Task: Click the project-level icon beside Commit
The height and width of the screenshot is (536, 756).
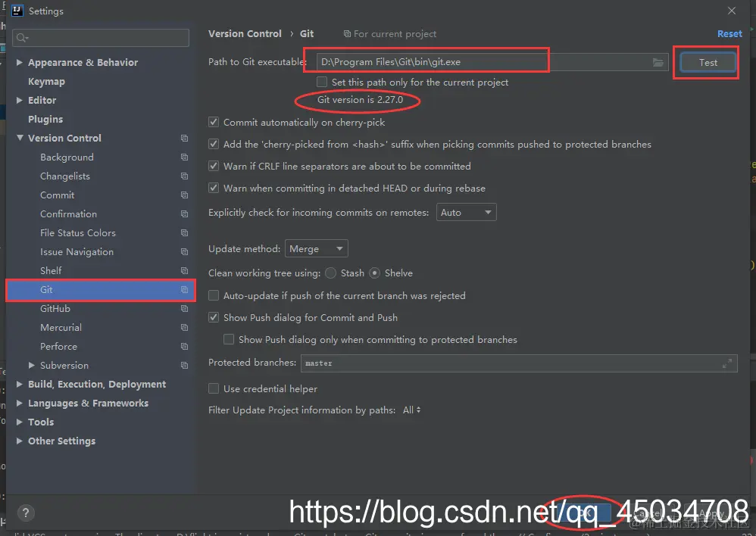Action: point(184,195)
